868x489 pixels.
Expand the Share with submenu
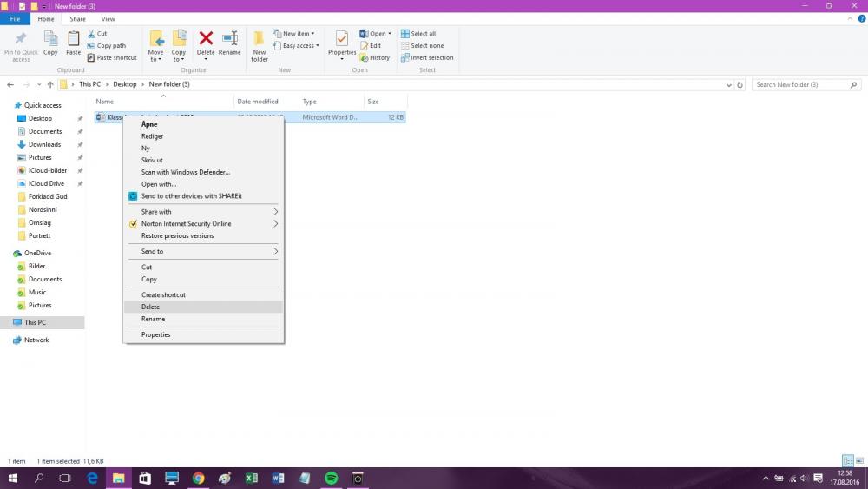click(204, 212)
